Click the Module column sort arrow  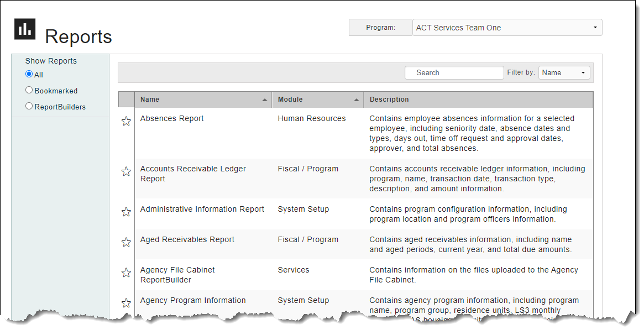(x=357, y=100)
